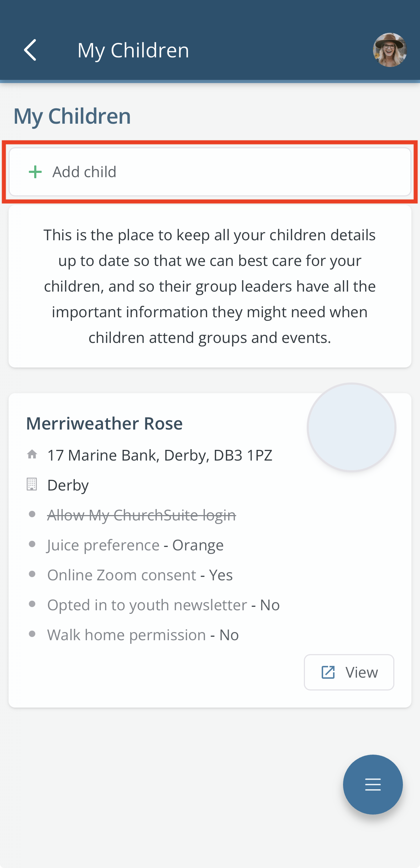Image resolution: width=420 pixels, height=868 pixels.
Task: Click the children details information text card
Action: 210,286
